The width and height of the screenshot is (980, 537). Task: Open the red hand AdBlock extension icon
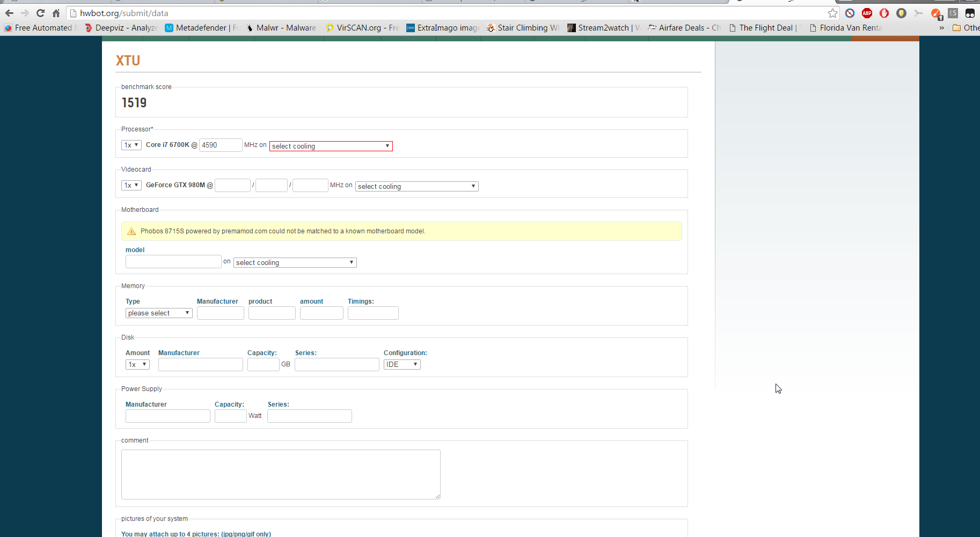[884, 13]
